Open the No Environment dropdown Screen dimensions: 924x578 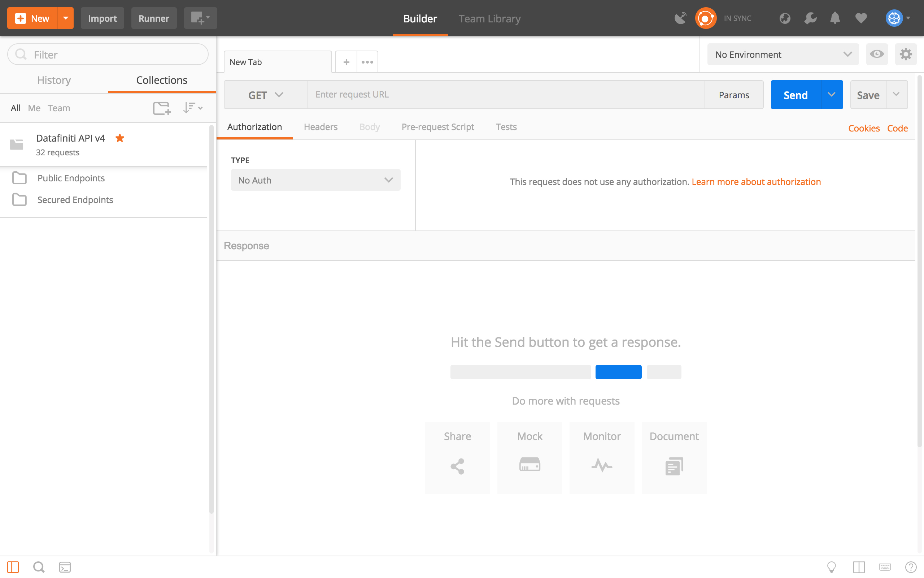[x=783, y=54]
